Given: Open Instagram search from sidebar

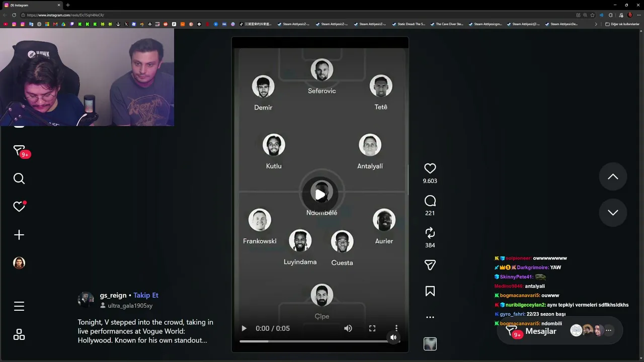Looking at the screenshot, I should 19,178.
